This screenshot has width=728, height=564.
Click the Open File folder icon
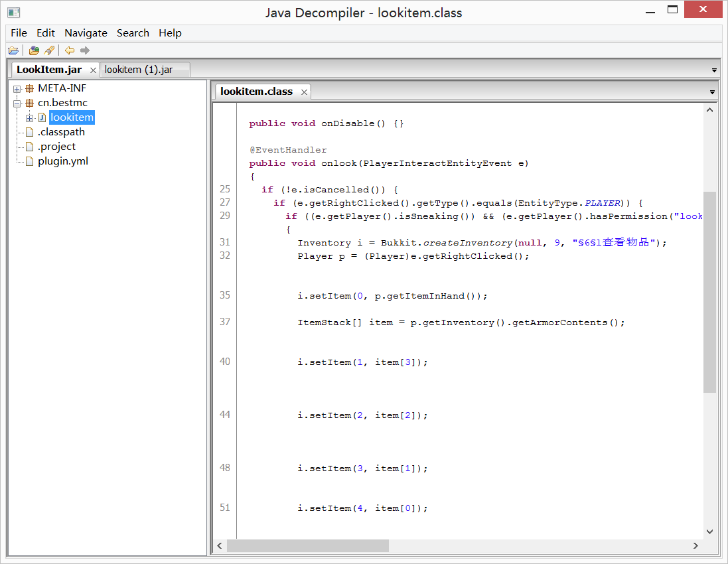(13, 50)
